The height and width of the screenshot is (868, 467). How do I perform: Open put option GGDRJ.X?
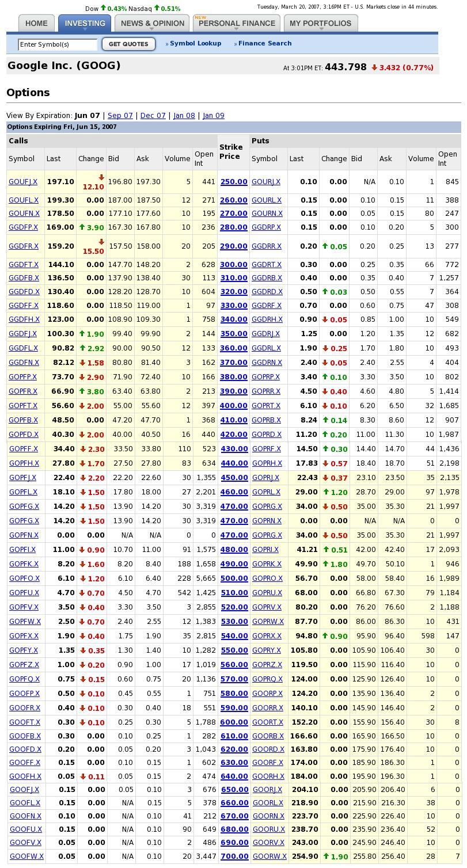[x=265, y=334]
